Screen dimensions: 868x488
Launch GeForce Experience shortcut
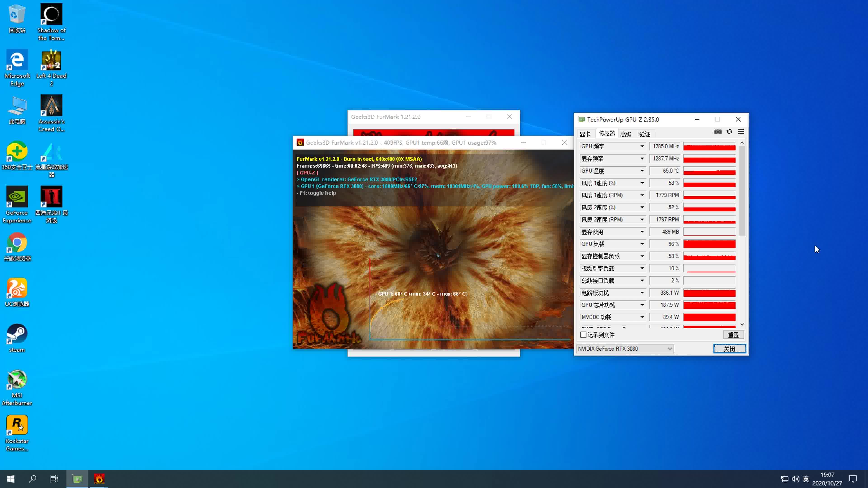[x=17, y=205]
